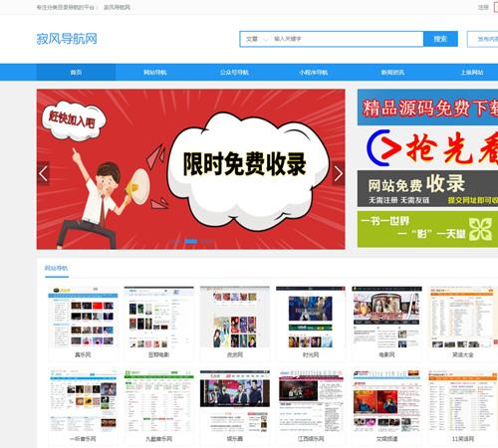Image resolution: width=498 pixels, height=448 pixels.
Task: Click the 真乐网 caption text
Action: [x=83, y=354]
